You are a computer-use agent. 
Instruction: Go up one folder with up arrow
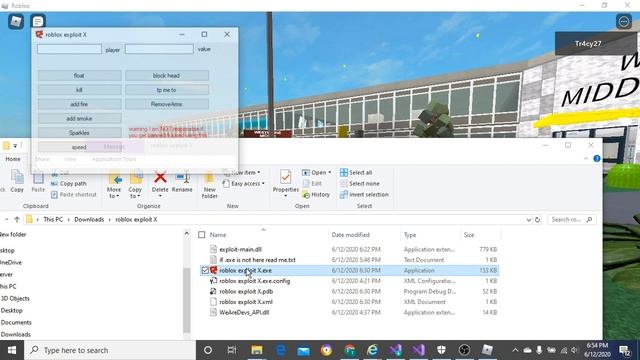click(17, 220)
